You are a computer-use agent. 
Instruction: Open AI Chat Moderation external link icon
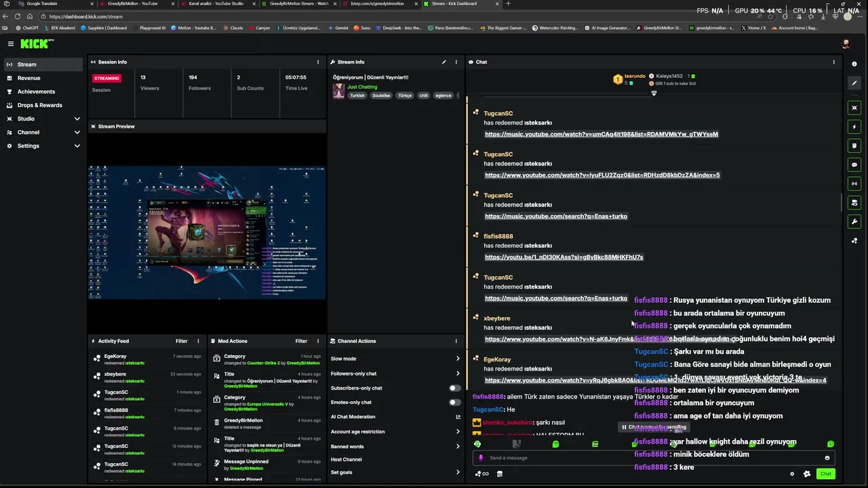[458, 417]
